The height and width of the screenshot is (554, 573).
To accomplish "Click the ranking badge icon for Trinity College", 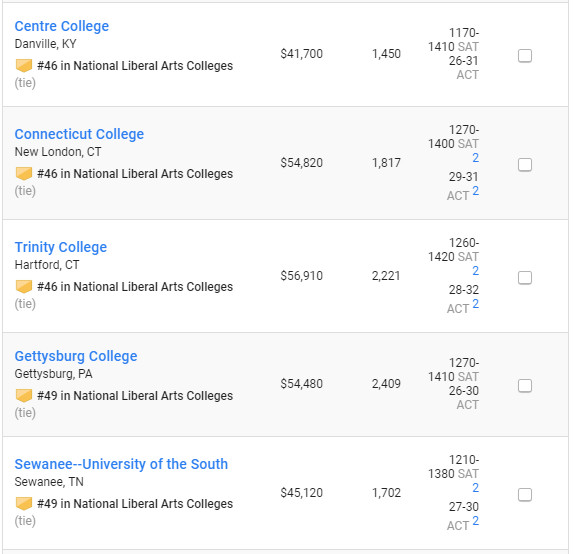I will coord(24,287).
